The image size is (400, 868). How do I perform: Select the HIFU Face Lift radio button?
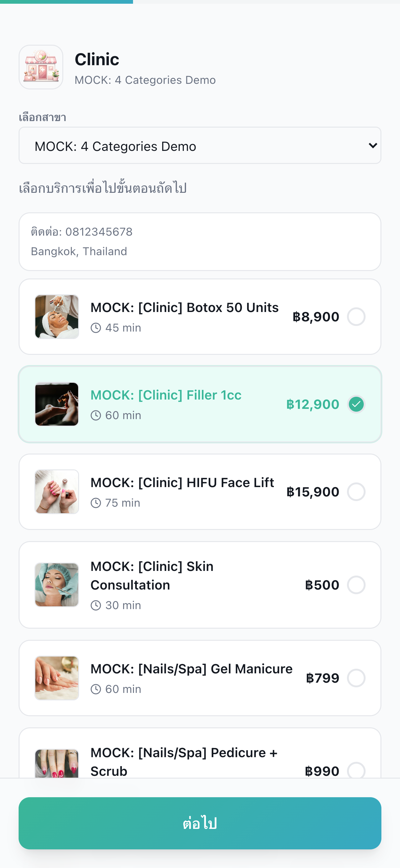[x=356, y=492]
